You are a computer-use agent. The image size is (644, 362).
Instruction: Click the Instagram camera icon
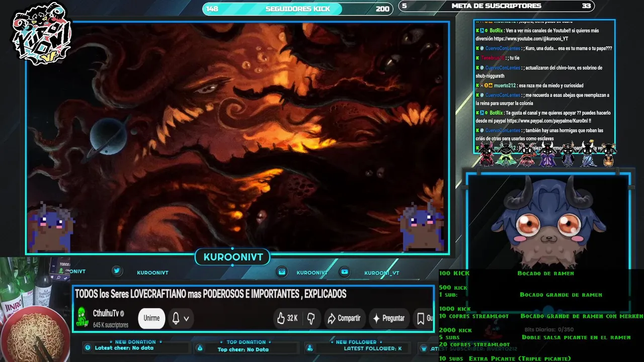point(282,271)
